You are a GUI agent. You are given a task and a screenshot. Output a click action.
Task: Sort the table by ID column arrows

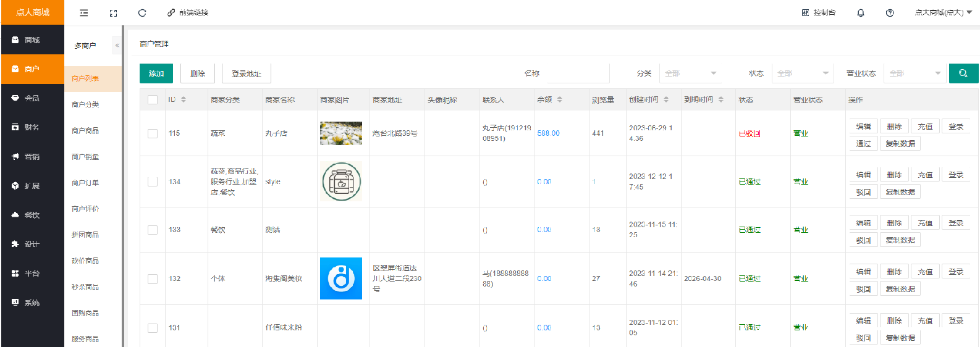(184, 100)
